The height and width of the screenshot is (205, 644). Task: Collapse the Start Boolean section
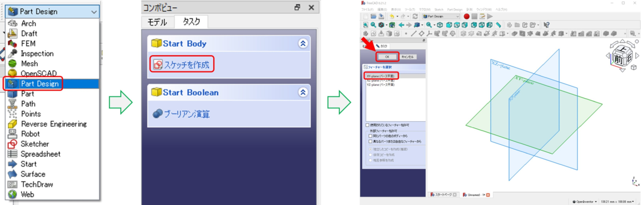pyautogui.click(x=303, y=92)
